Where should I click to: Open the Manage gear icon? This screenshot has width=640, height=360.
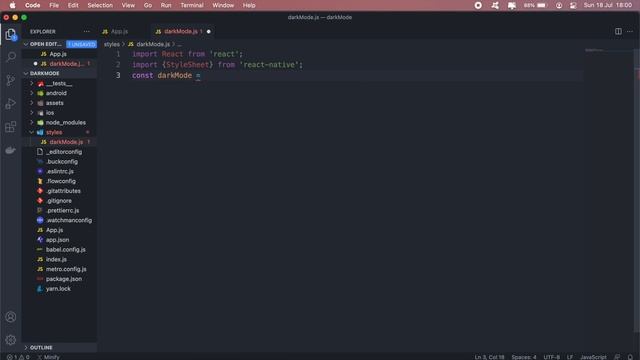(x=11, y=340)
